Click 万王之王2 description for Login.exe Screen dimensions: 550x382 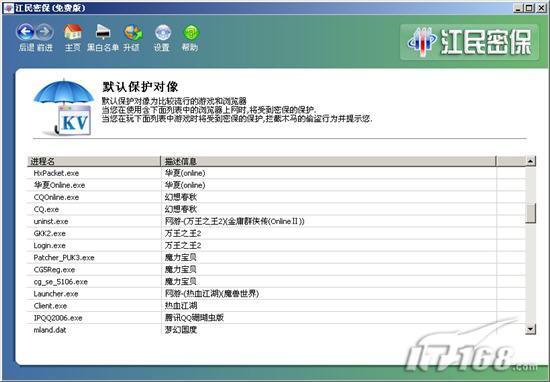(183, 246)
